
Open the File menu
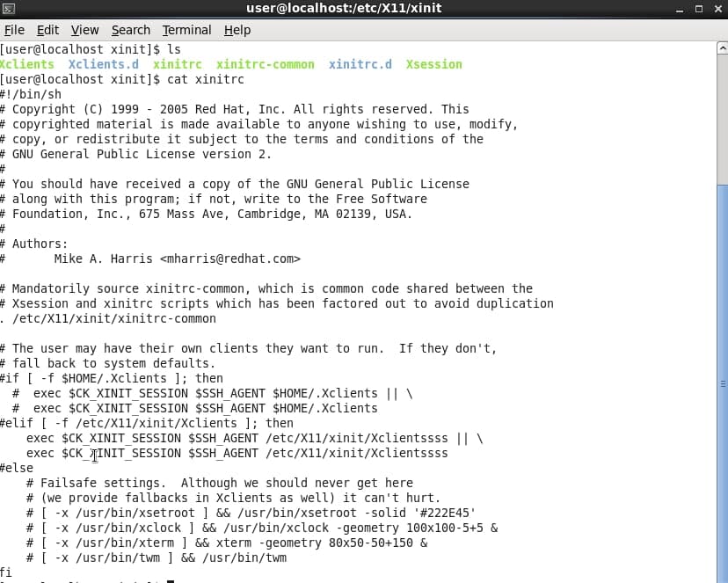14,30
